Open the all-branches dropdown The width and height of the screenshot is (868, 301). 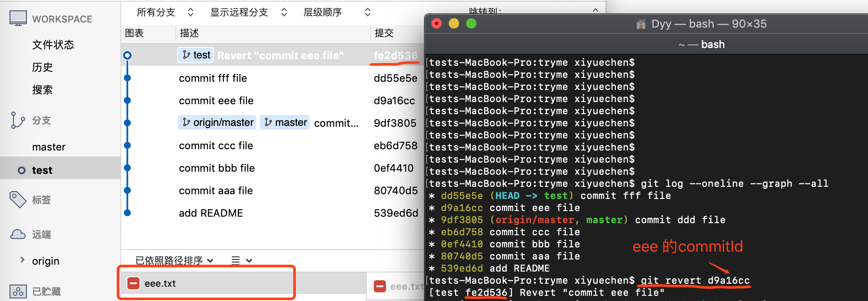pyautogui.click(x=165, y=12)
